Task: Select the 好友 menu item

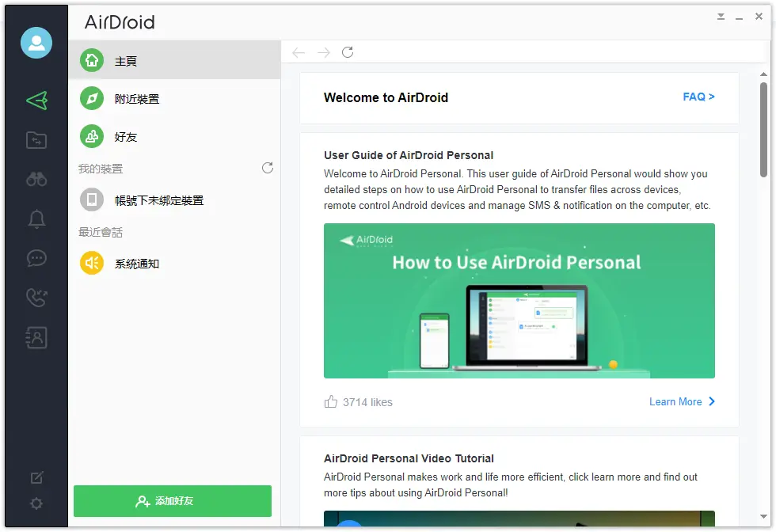Action: 175,137
